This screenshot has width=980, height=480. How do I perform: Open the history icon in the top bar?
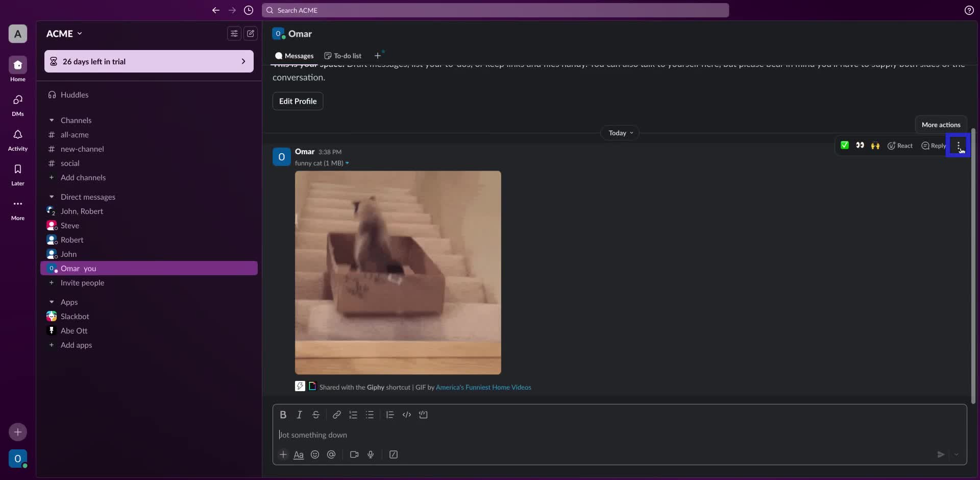point(249,10)
